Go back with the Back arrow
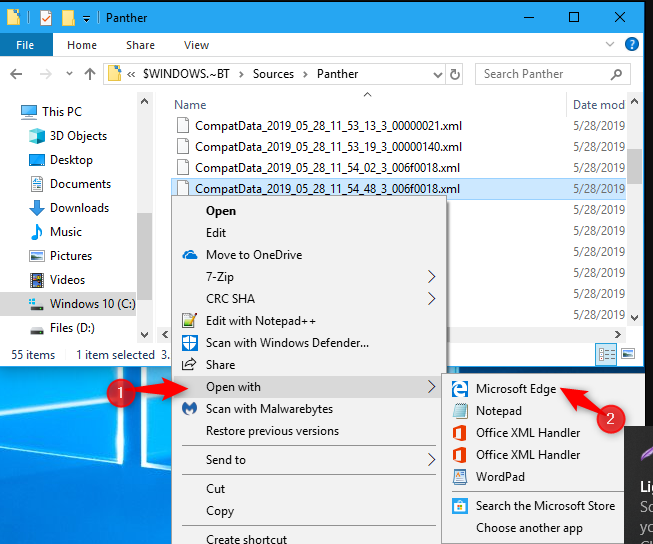 point(16,74)
